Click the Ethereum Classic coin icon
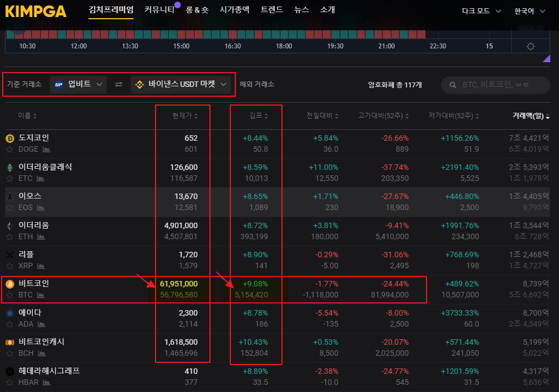559x392 pixels. pos(10,167)
